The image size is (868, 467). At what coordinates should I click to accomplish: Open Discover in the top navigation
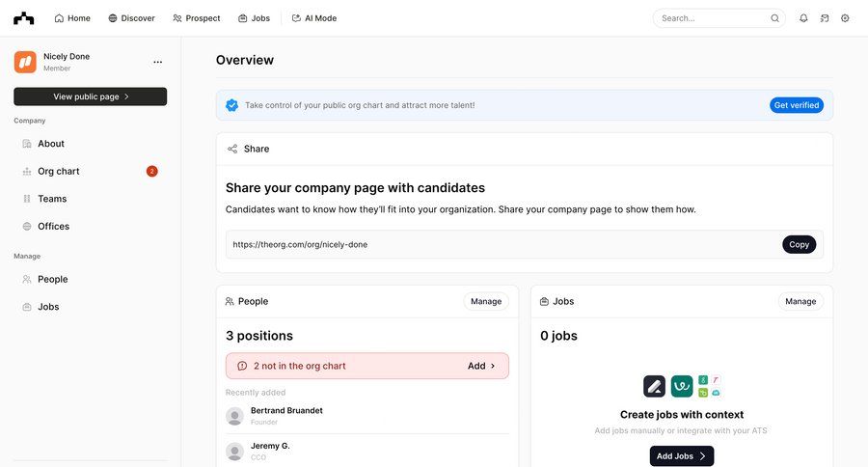[x=132, y=18]
